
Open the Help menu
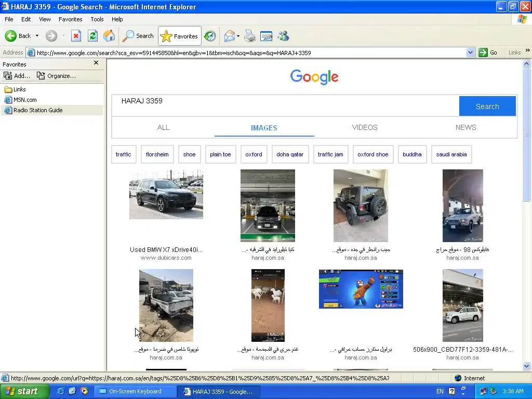pos(117,19)
